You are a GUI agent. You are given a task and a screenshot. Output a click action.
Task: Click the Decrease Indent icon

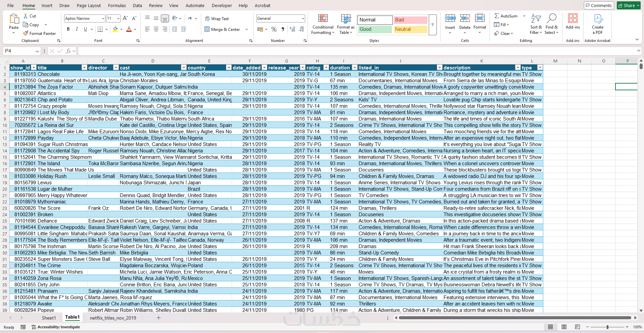point(175,29)
